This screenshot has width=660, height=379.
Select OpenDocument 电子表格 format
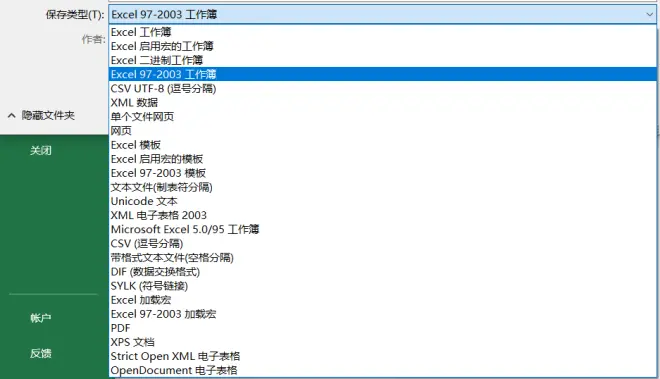[383, 371]
